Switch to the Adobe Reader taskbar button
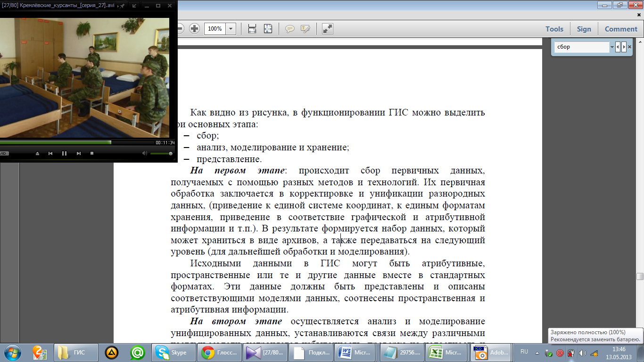 pyautogui.click(x=493, y=352)
